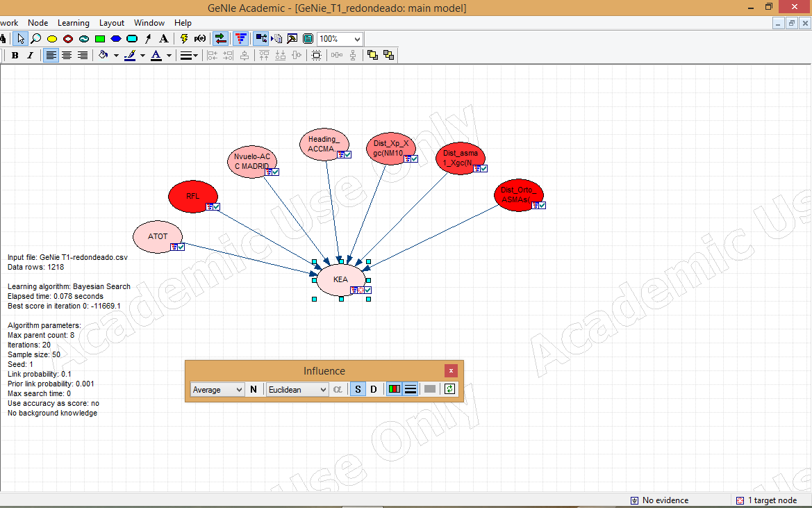Toggle arc thickness lines icon

[410, 389]
